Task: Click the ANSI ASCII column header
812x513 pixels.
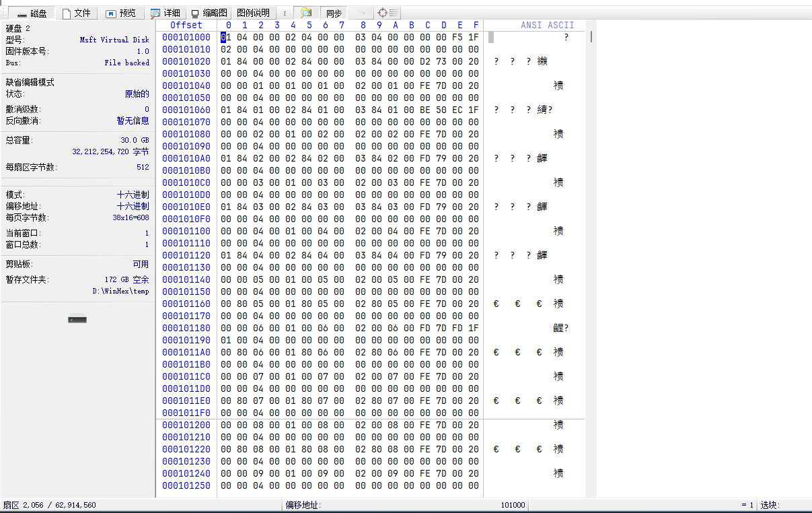Action: point(547,25)
